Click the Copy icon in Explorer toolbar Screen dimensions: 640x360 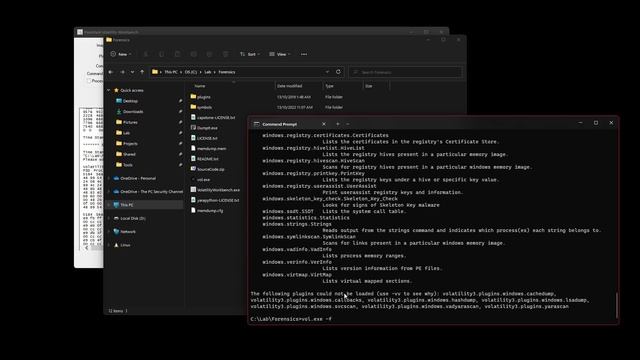[162, 54]
